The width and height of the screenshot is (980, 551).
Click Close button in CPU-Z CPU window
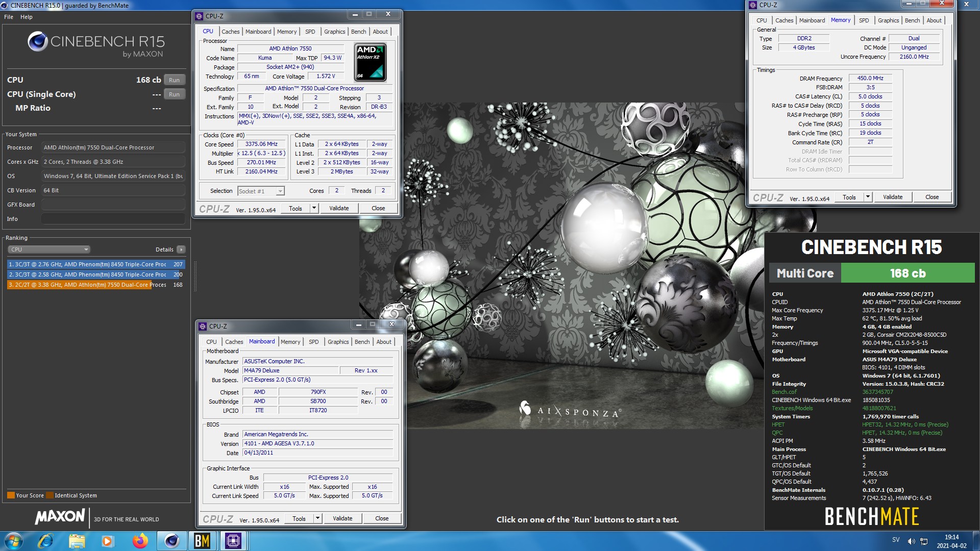378,208
